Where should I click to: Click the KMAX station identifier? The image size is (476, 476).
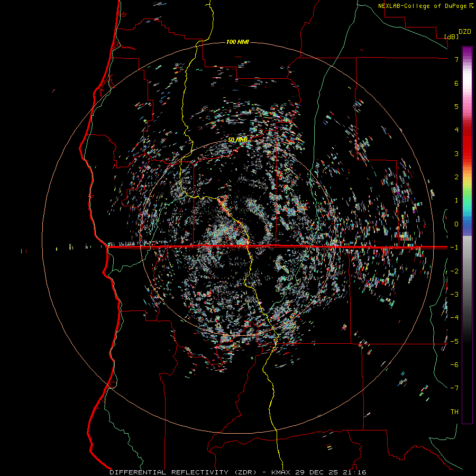click(281, 472)
